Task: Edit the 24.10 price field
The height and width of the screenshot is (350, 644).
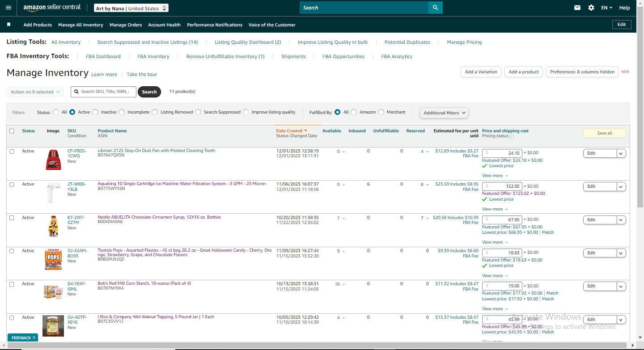Action: point(502,153)
